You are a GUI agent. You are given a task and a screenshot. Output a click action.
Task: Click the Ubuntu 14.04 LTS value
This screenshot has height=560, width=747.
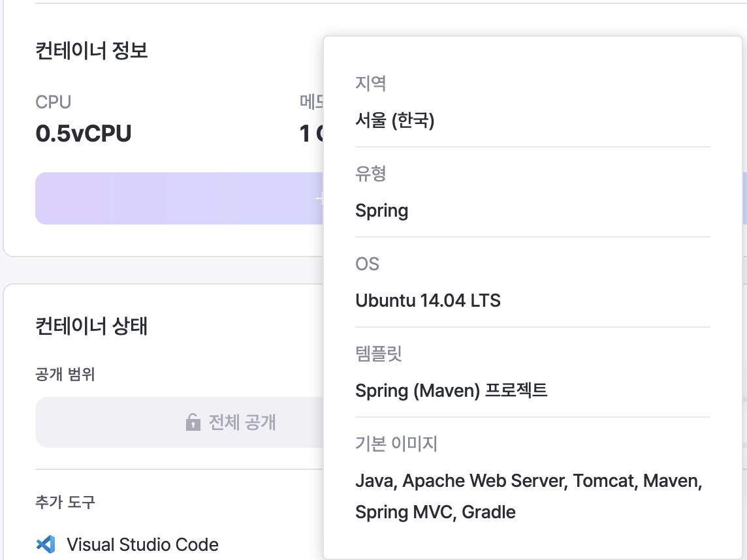(428, 300)
